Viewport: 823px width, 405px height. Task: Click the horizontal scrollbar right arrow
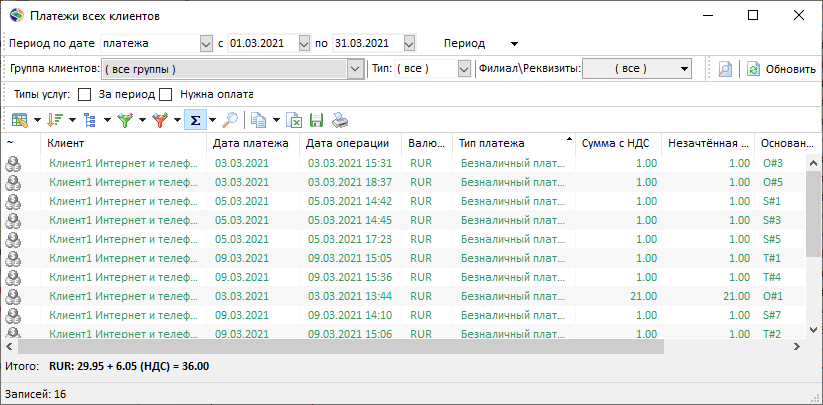(797, 346)
